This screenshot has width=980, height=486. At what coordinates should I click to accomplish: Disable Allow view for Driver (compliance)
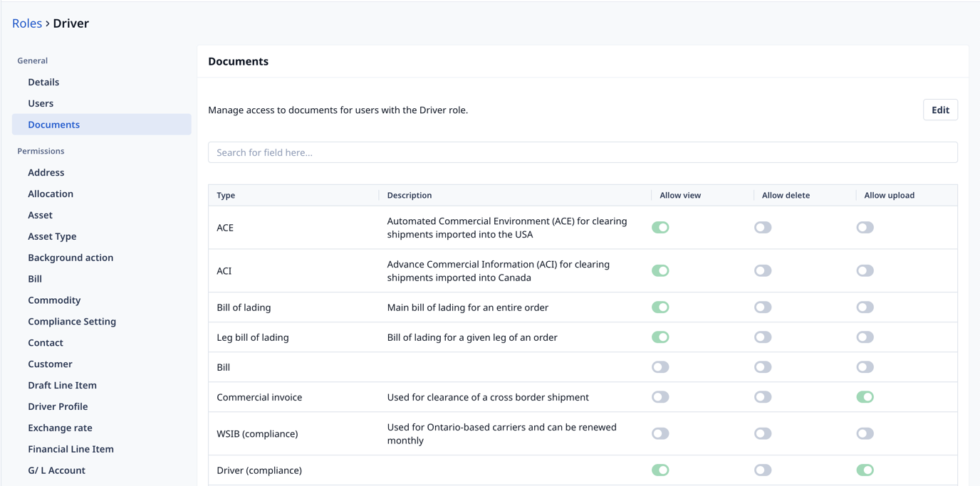click(x=660, y=470)
